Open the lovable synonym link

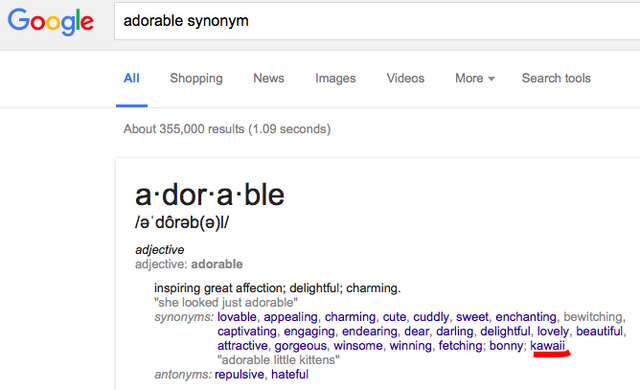(x=237, y=317)
